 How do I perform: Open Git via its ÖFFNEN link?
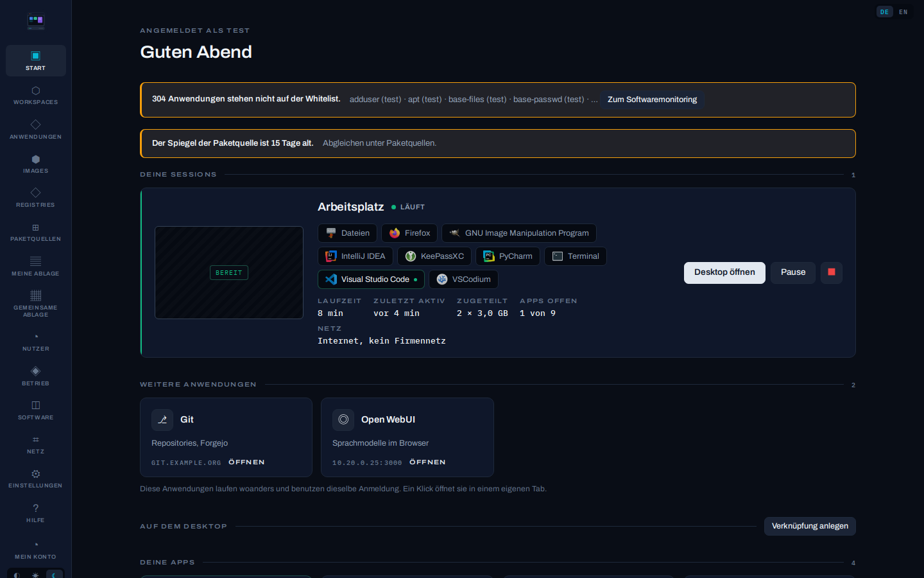pyautogui.click(x=246, y=462)
